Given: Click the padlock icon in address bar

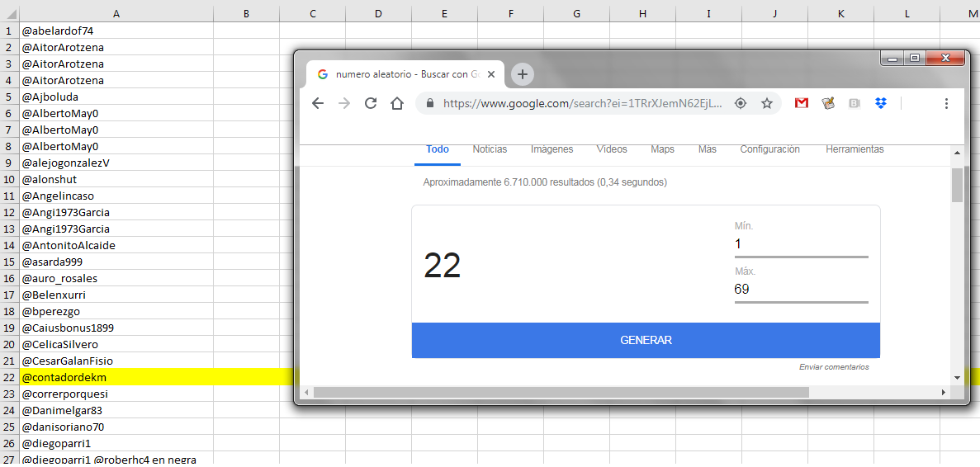Looking at the screenshot, I should [429, 104].
